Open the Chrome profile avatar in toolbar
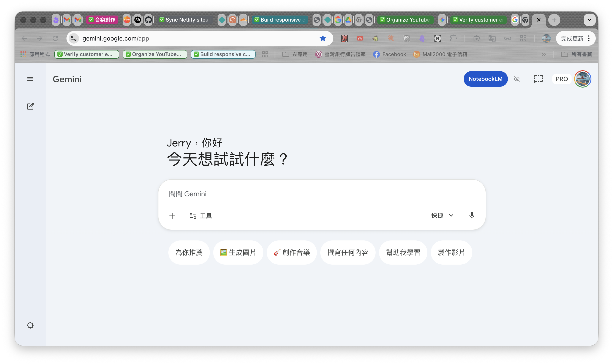This screenshot has width=613, height=364. click(546, 39)
